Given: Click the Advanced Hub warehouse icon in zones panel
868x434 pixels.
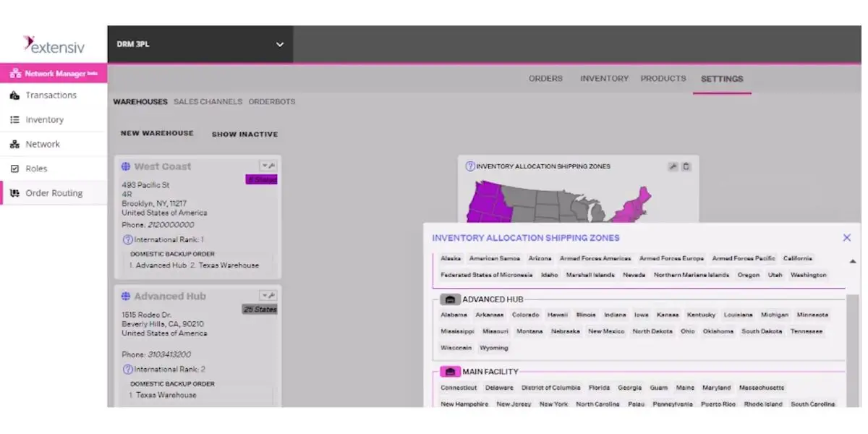Looking at the screenshot, I should pyautogui.click(x=450, y=299).
